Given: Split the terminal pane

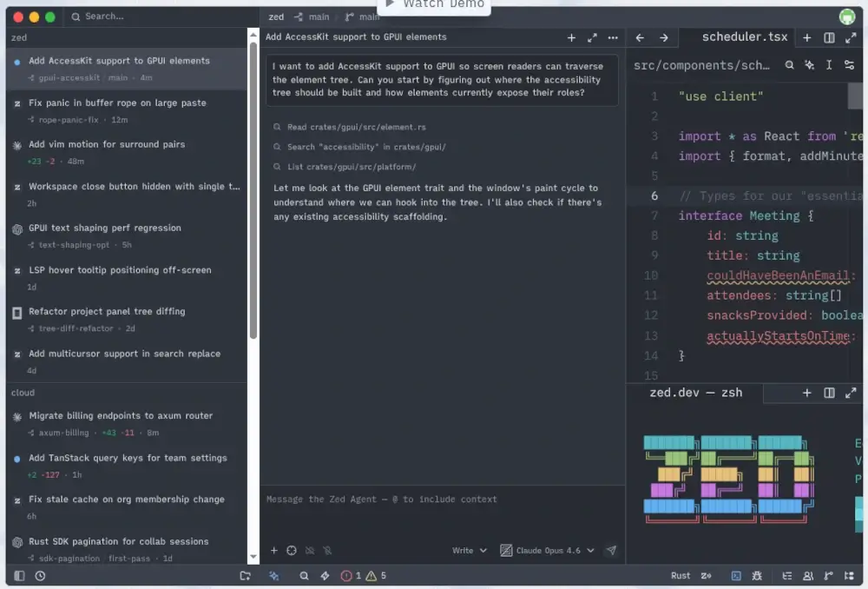Looking at the screenshot, I should click(x=829, y=393).
